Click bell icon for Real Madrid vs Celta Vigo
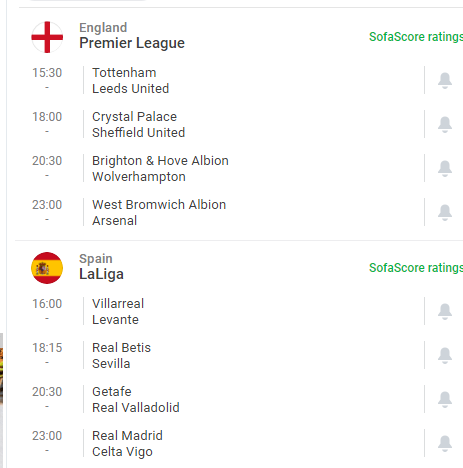This screenshot has width=463, height=468. [x=445, y=443]
